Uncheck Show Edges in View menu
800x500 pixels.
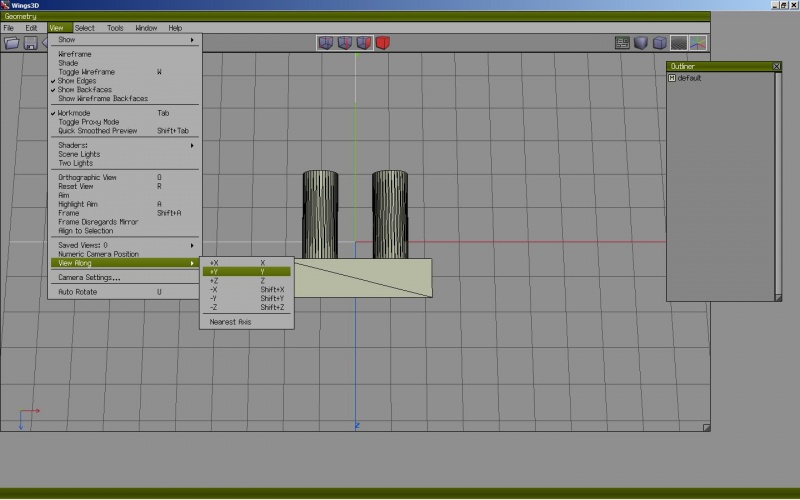point(77,81)
